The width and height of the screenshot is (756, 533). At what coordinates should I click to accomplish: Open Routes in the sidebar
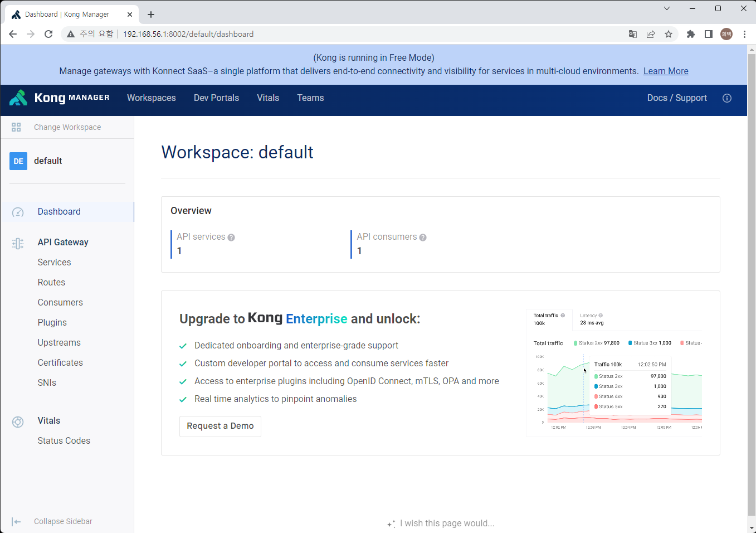51,282
